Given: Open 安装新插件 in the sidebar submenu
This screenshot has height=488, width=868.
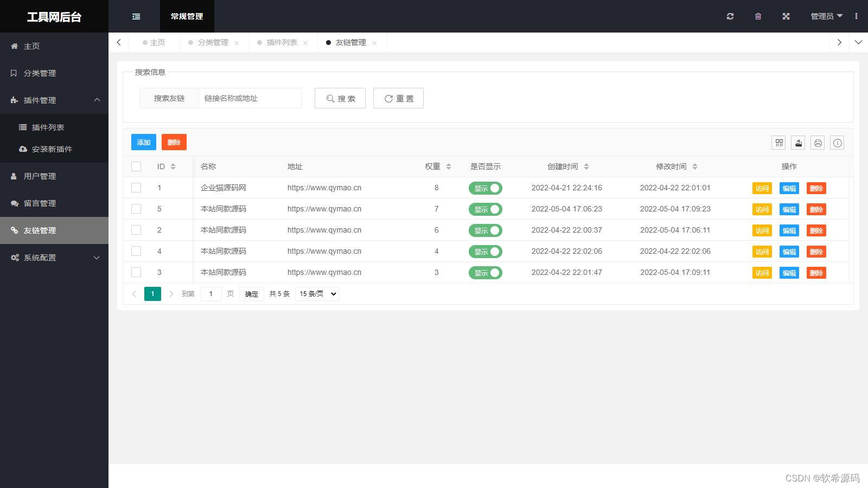Looking at the screenshot, I should point(54,149).
